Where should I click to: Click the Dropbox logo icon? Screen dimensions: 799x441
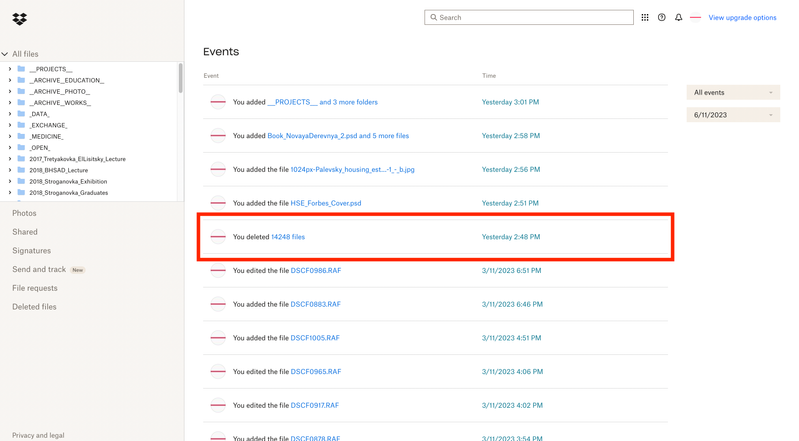coord(19,18)
